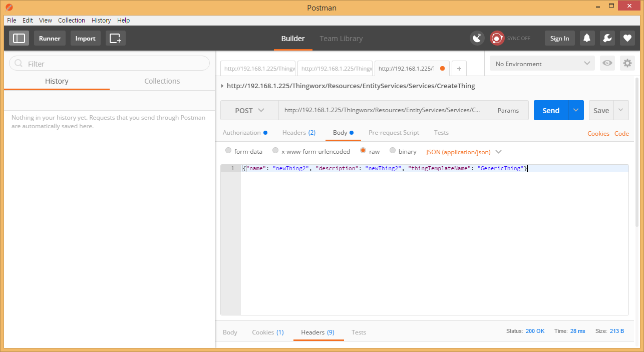Open the Edit menu

tap(28, 20)
